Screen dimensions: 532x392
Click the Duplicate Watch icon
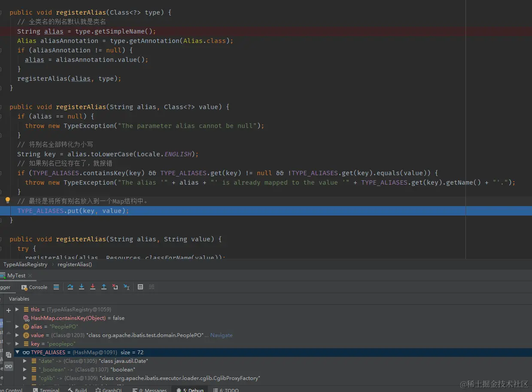coord(9,355)
